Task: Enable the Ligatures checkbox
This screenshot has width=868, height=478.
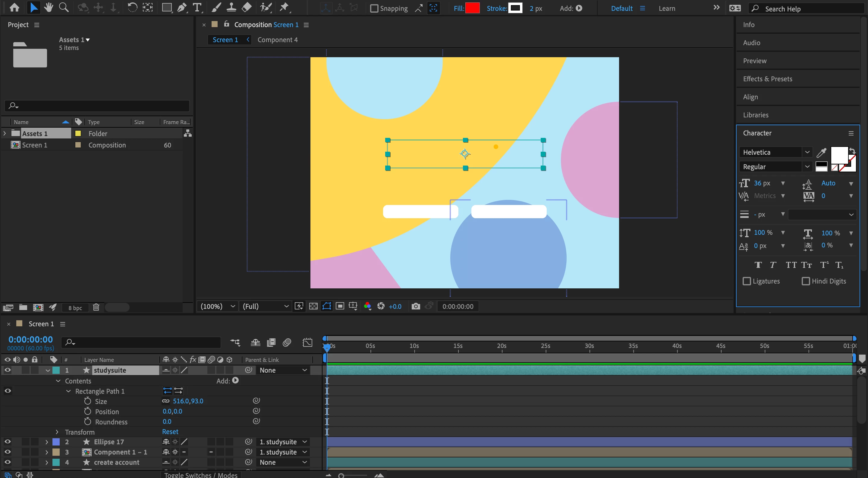Action: click(x=747, y=281)
